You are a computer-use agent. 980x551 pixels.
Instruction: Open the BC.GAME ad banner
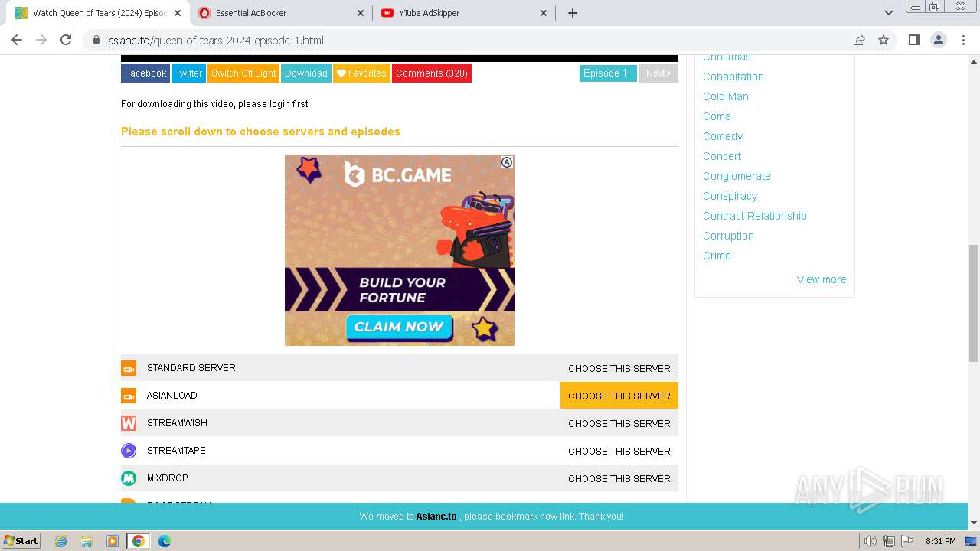click(400, 250)
